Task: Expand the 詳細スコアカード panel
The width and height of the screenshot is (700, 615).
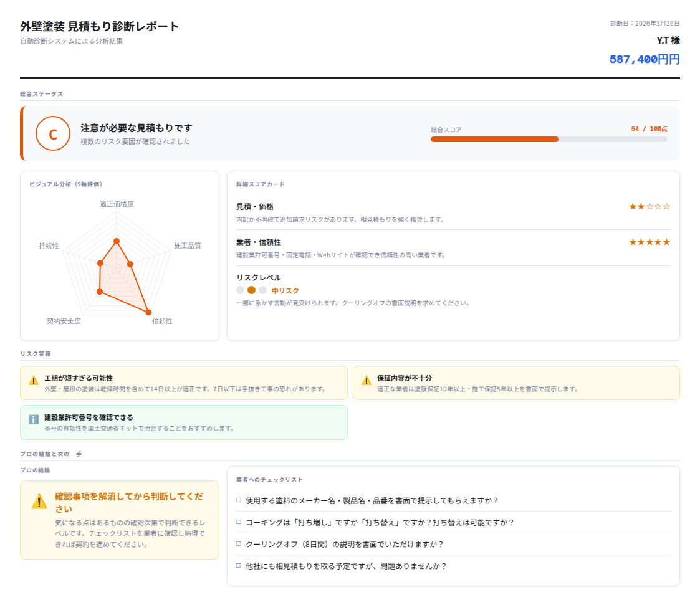Action: coord(261,184)
